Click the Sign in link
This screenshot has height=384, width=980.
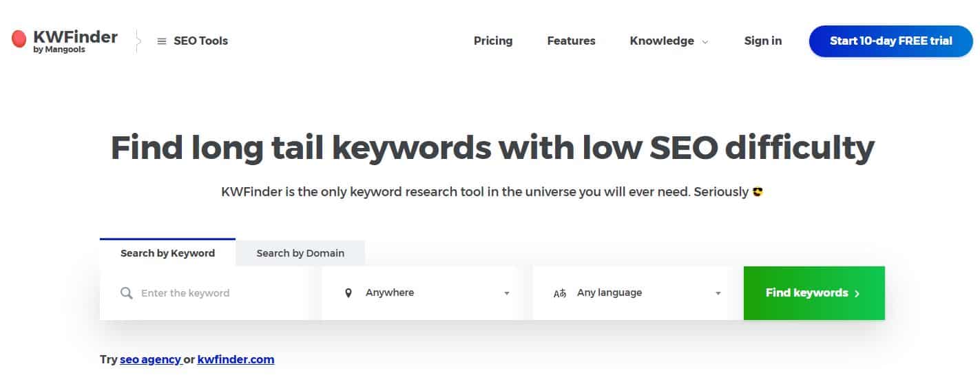click(762, 41)
